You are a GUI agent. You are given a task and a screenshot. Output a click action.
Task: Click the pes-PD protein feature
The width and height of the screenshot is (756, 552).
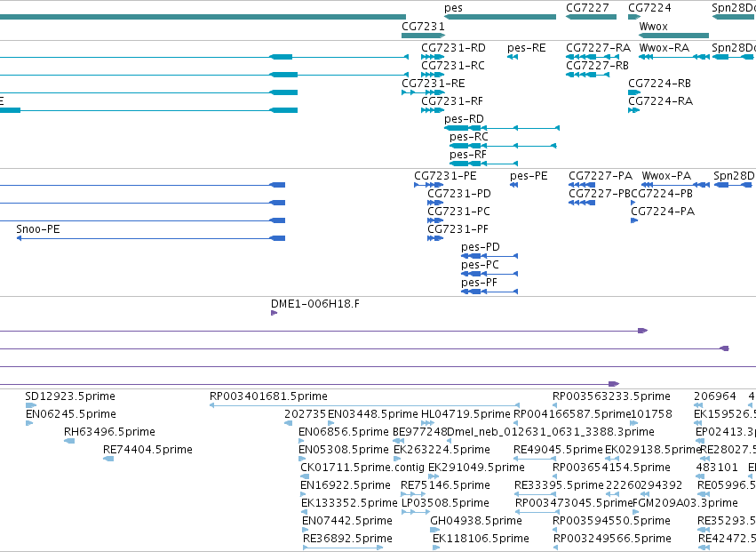pyautogui.click(x=489, y=256)
